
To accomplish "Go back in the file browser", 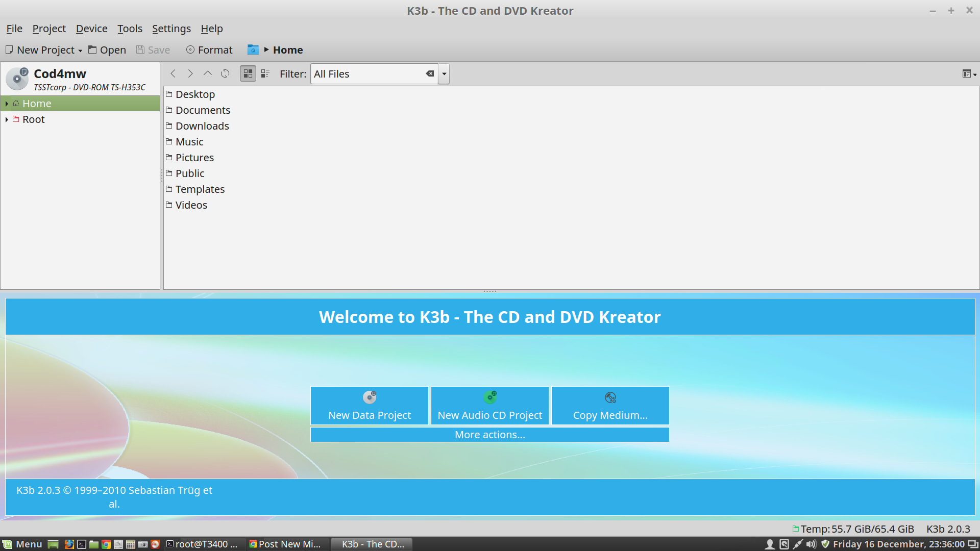I will pyautogui.click(x=173, y=74).
